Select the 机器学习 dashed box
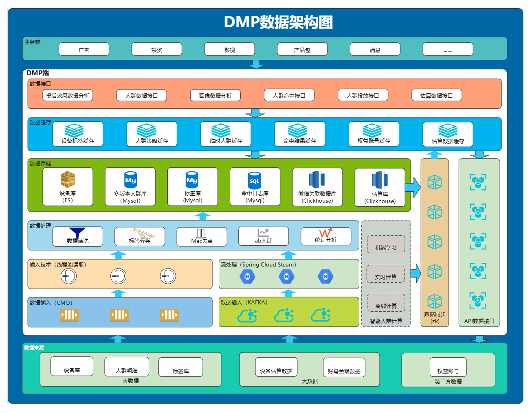Image resolution: width=532 pixels, height=413 pixels. (x=386, y=245)
